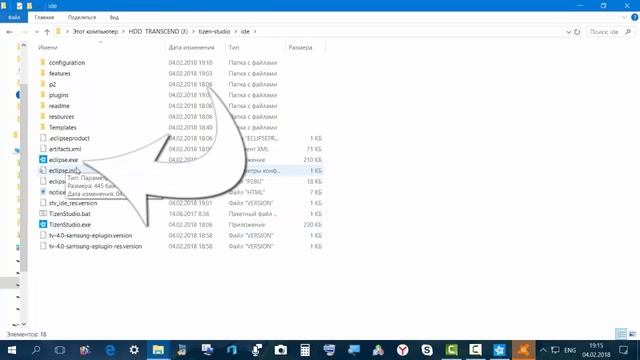Viewport: 640px width, 360px height.
Task: Select the resources folder
Action: pyautogui.click(x=62, y=117)
